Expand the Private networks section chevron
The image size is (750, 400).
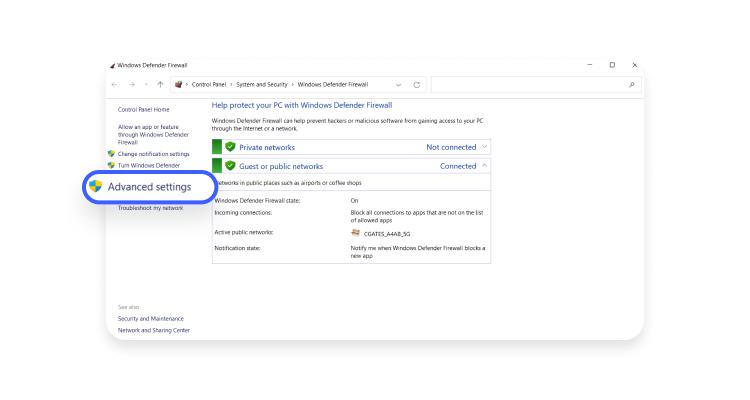pos(484,147)
